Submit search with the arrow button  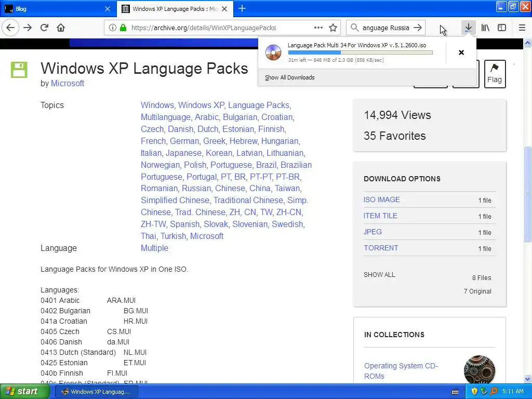coord(418,28)
